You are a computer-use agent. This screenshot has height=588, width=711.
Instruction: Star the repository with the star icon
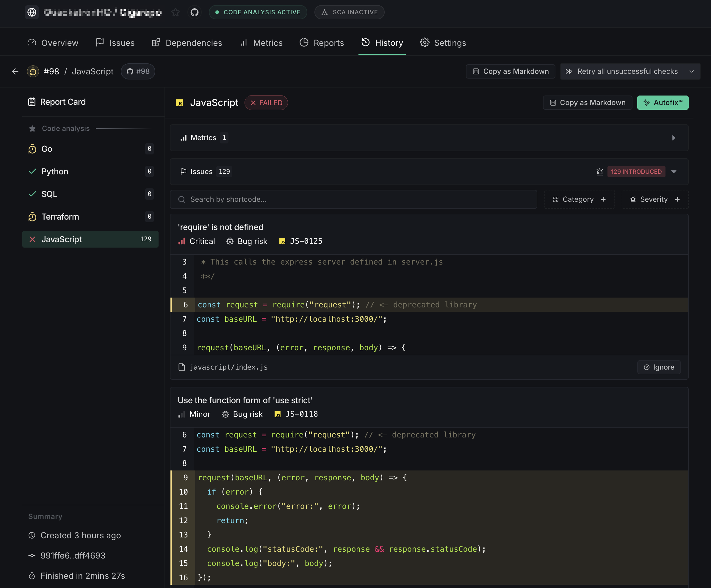(176, 12)
